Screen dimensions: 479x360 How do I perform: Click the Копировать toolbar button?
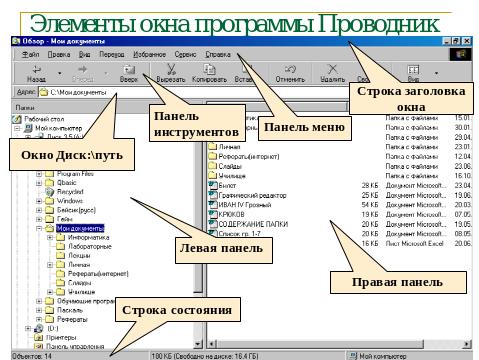[x=209, y=74]
